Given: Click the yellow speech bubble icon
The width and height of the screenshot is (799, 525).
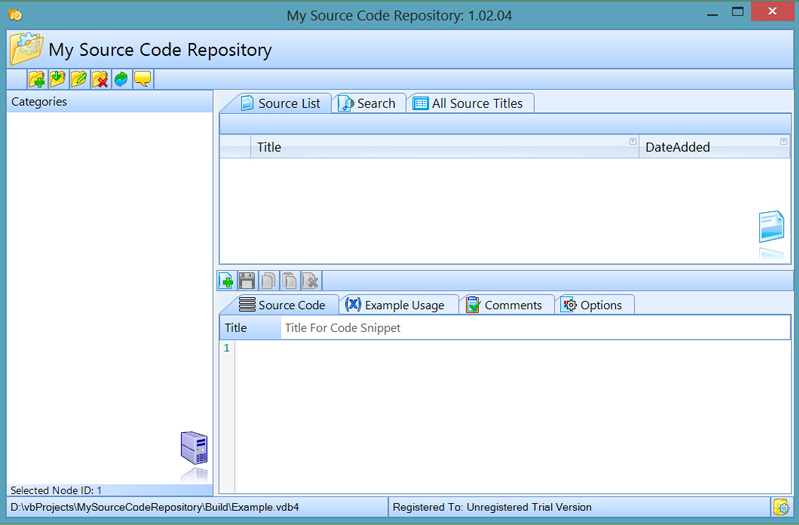Looking at the screenshot, I should point(142,80).
